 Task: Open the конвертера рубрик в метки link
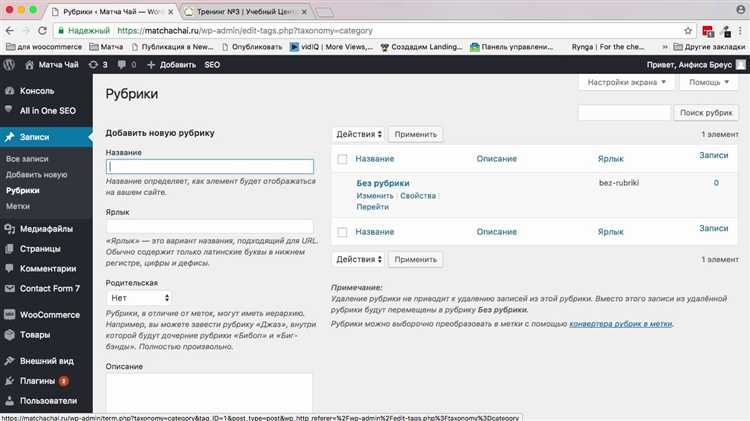620,324
